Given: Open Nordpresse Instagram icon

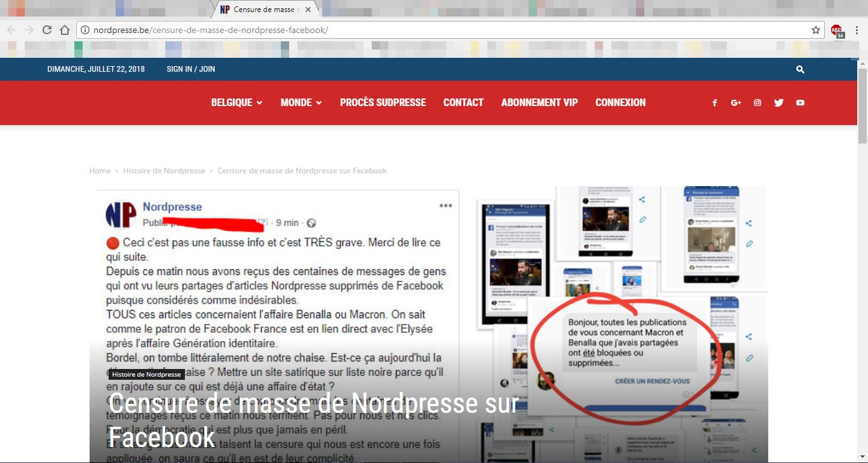Looking at the screenshot, I should click(x=757, y=103).
